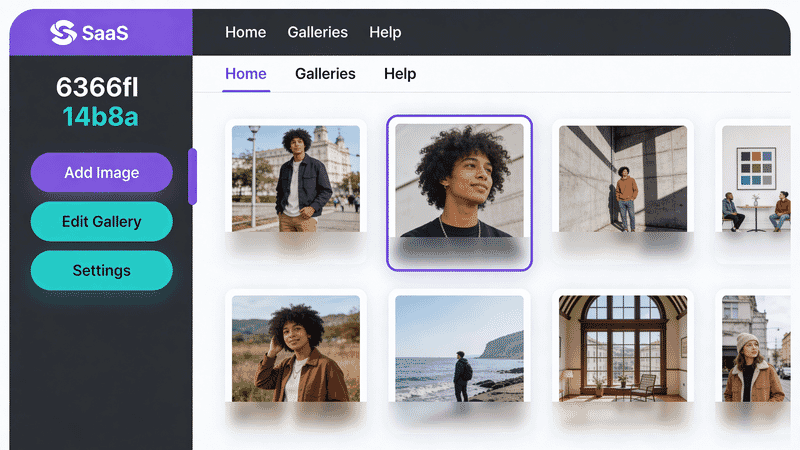Select the woman in beanie street photo
800x450 pixels.
coord(755,348)
